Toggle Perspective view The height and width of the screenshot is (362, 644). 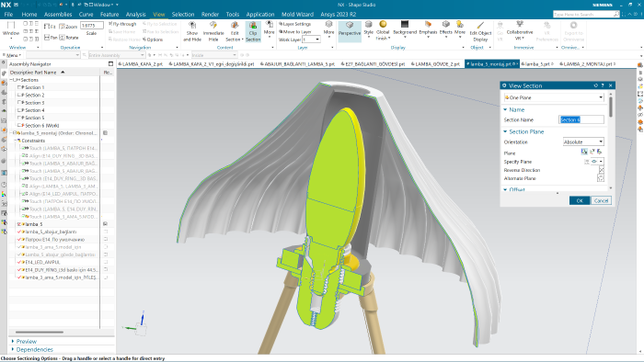click(x=350, y=31)
